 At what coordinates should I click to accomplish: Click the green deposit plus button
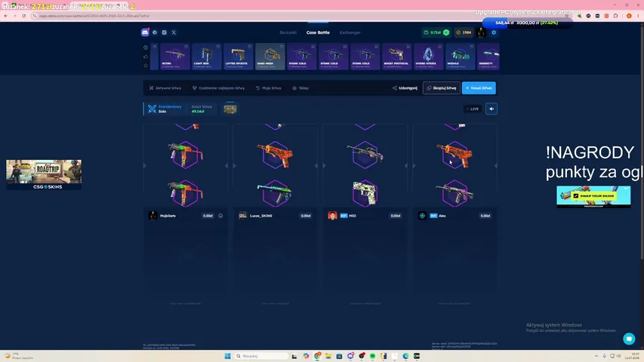point(446,32)
